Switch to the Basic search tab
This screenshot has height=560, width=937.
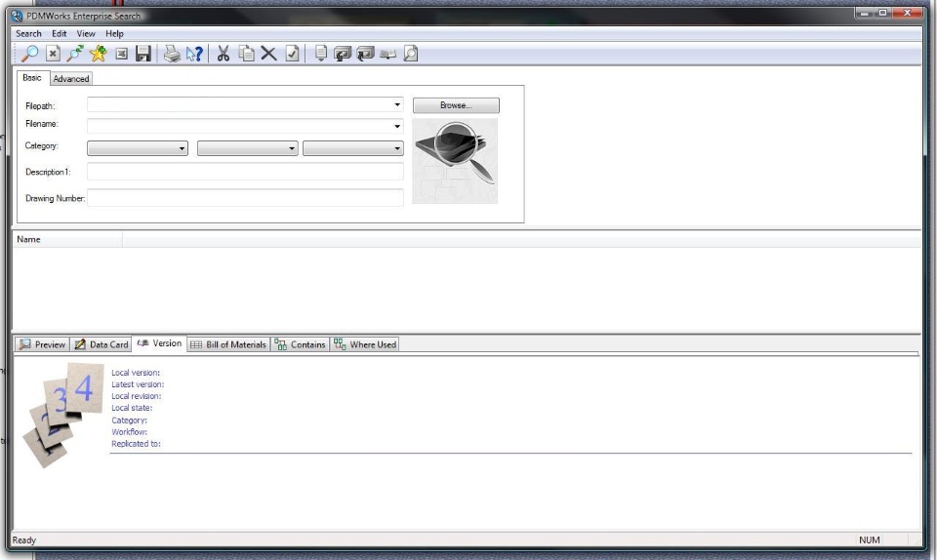[x=32, y=78]
